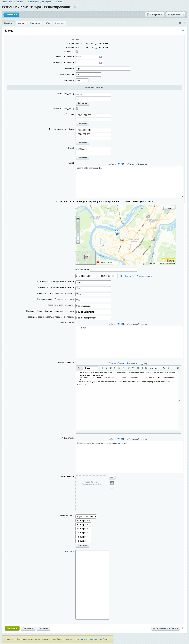Click the map zoom slider track

[x=78, y=230]
